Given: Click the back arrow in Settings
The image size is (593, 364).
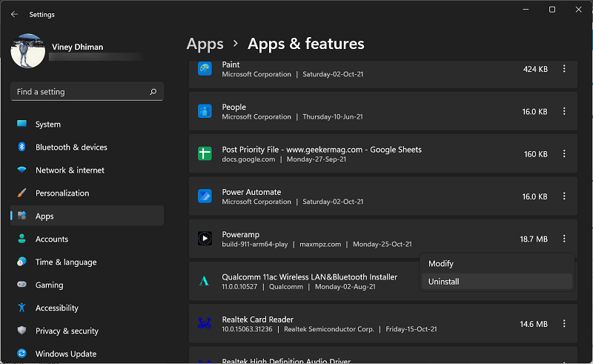Looking at the screenshot, I should click(x=14, y=14).
